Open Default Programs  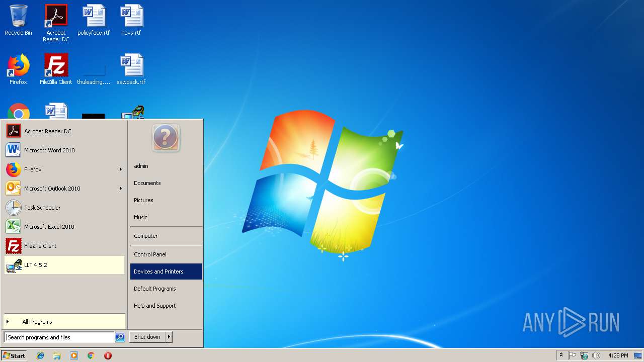coord(166,289)
